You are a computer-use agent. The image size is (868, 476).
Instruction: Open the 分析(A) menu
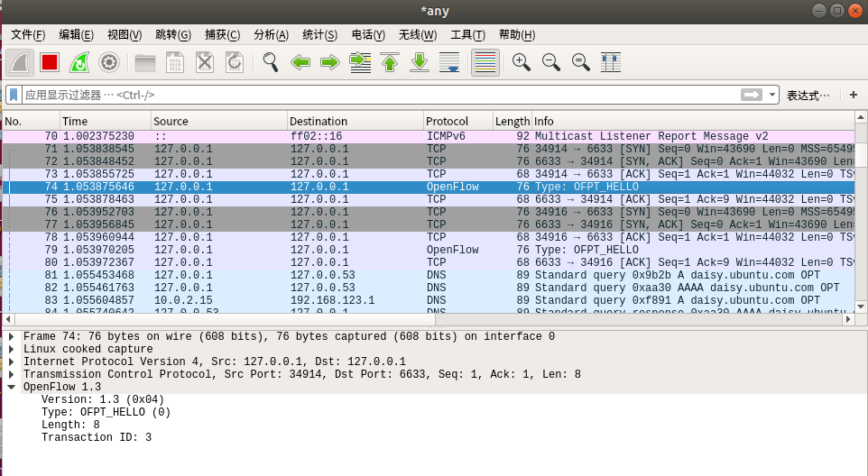272,35
